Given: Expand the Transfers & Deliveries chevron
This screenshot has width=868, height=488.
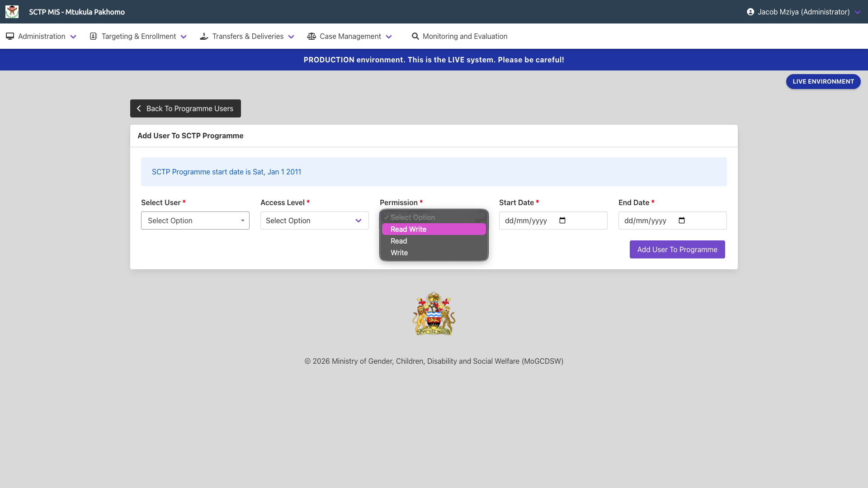Looking at the screenshot, I should click(291, 37).
